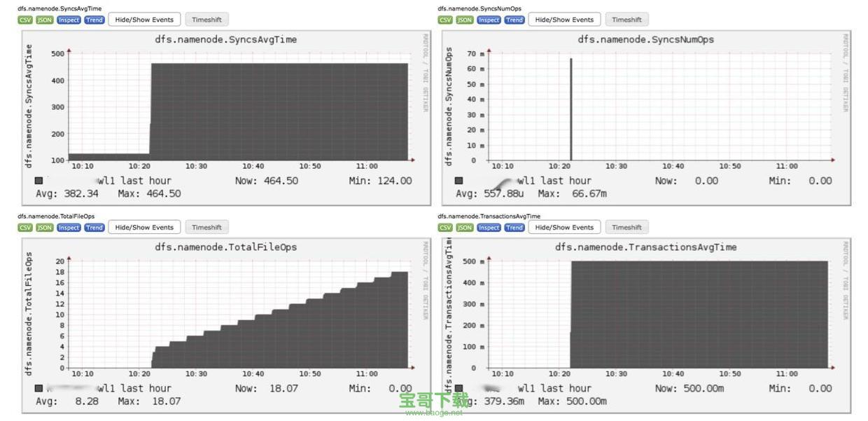Image resolution: width=868 pixels, height=421 pixels.
Task: Hide events on SyncsNumOps chart
Action: pos(563,20)
